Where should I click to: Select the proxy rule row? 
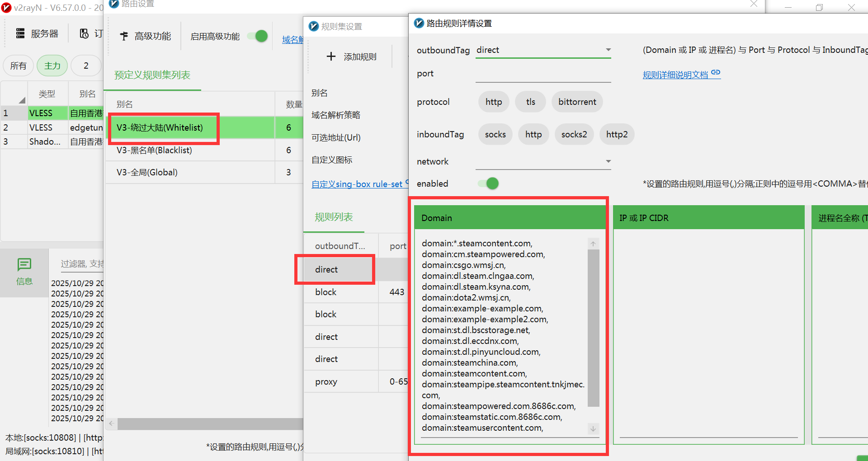point(356,381)
